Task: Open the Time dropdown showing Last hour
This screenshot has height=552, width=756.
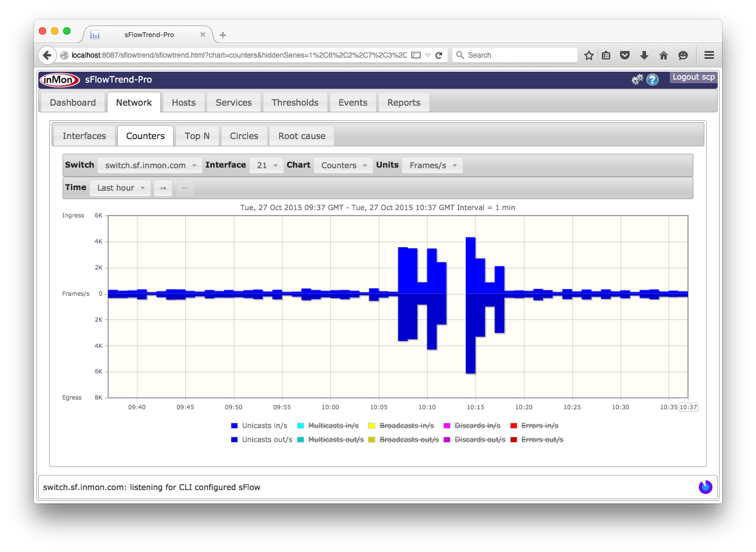Action: tap(120, 188)
